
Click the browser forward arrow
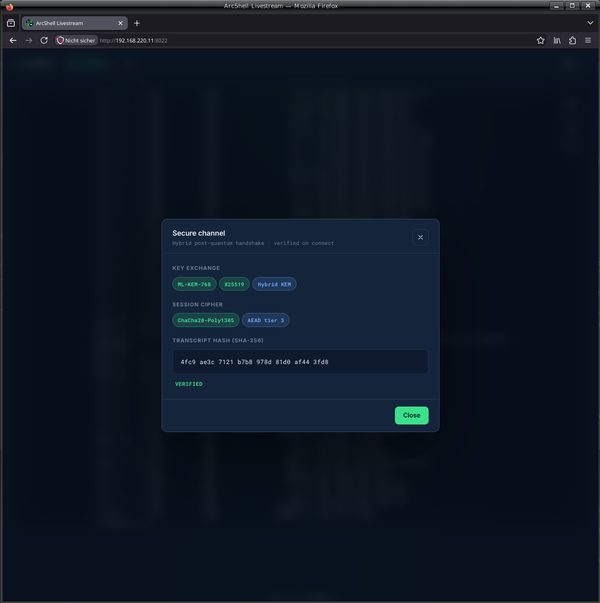29,40
